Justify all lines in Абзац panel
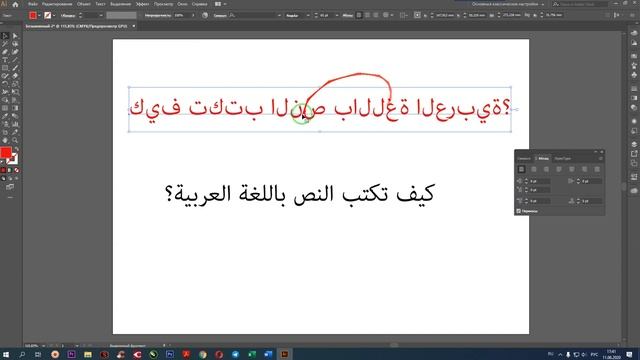640x360 pixels. click(597, 169)
